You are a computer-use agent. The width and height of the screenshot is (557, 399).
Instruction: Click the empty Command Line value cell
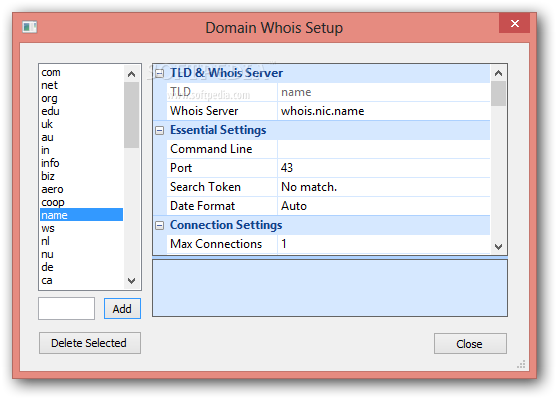pyautogui.click(x=384, y=149)
